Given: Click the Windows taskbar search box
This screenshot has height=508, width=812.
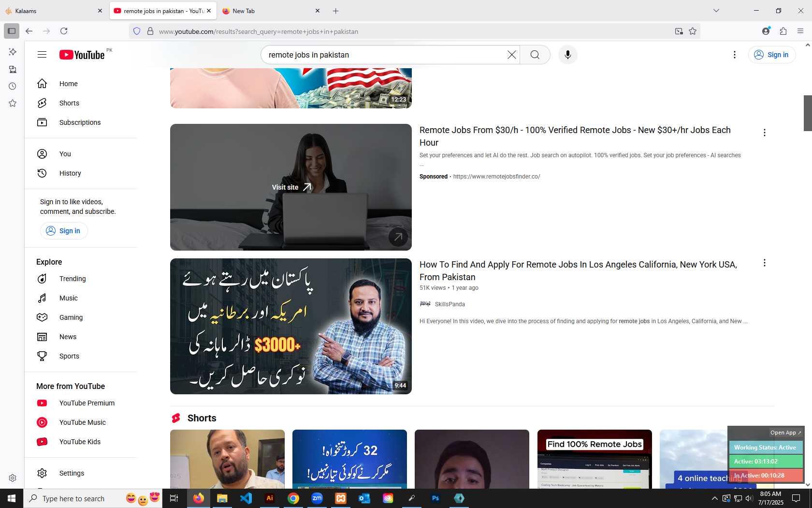Looking at the screenshot, I should pos(92,498).
